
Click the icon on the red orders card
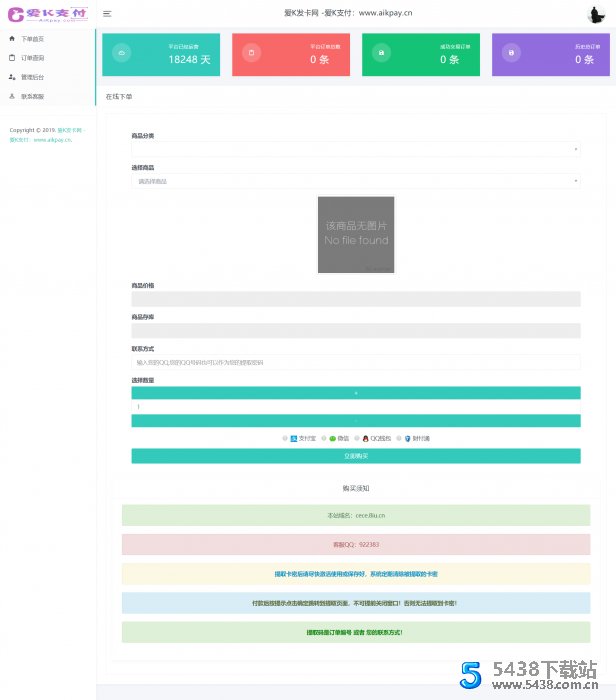[251, 53]
